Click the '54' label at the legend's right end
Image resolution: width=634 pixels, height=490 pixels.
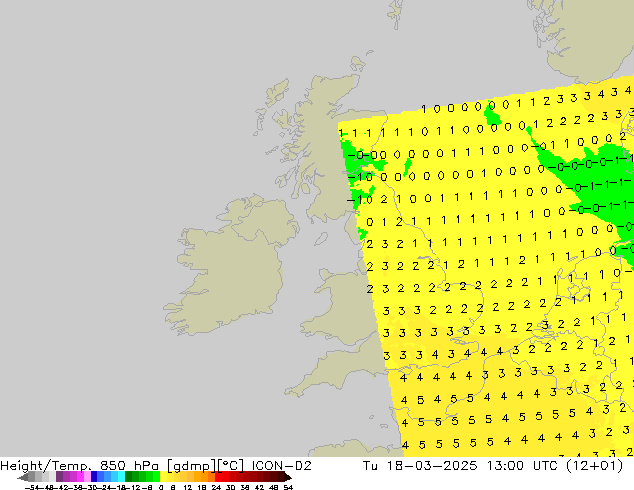(288, 487)
